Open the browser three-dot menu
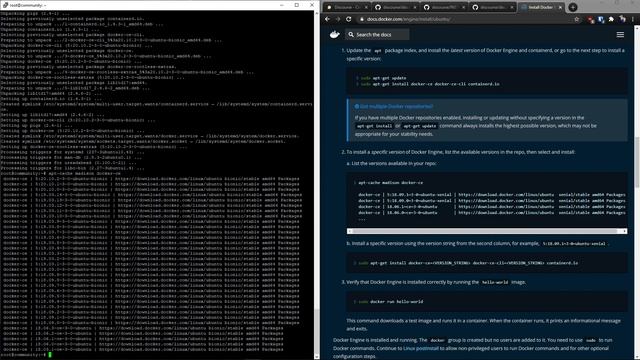This screenshot has height=360, width=640. (x=633, y=19)
